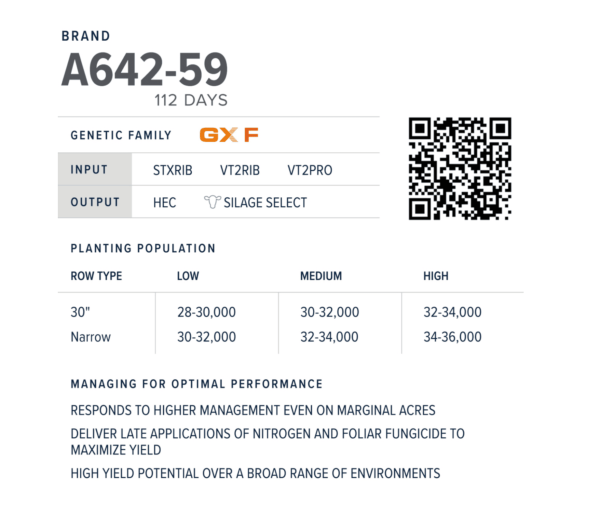Image resolution: width=600 pixels, height=506 pixels.
Task: Click the MANAGING FOR OPTIMAL PERFORMANCE heading
Action: coord(196,383)
